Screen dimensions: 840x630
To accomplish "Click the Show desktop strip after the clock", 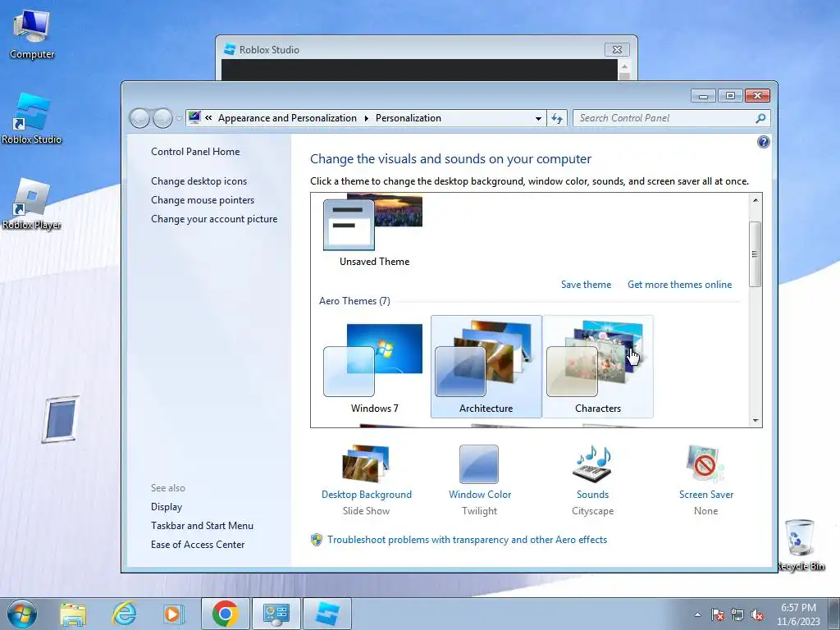I will (x=834, y=614).
